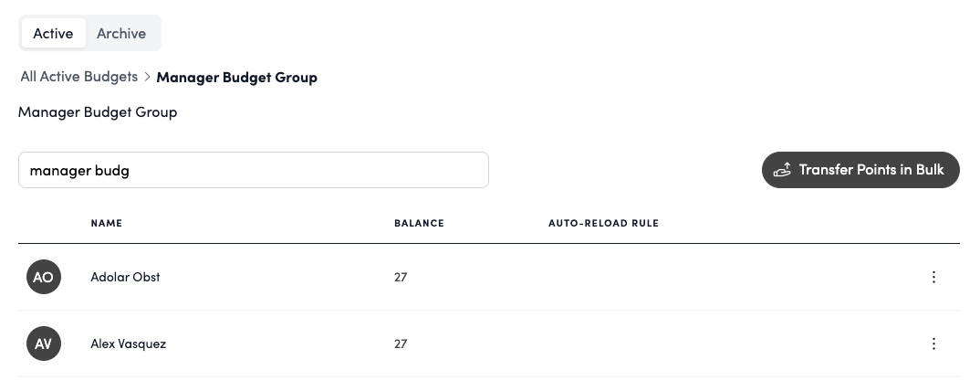Click the AV avatar circle

(44, 343)
